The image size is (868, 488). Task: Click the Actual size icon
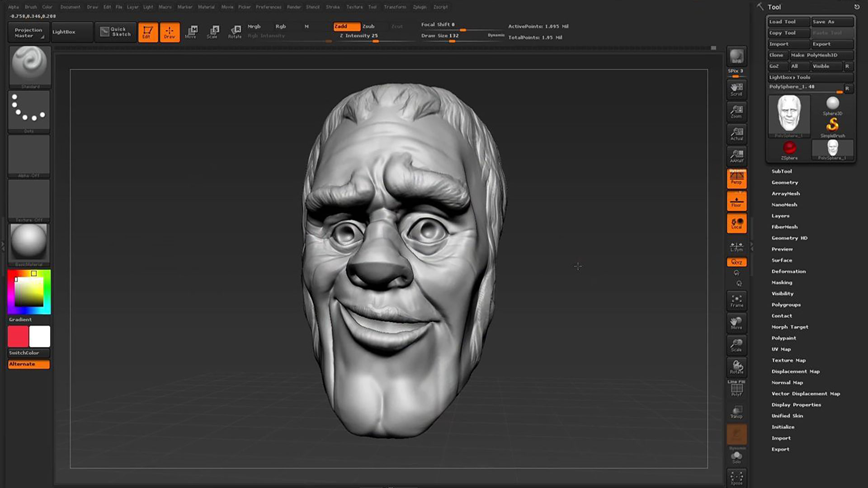click(x=736, y=134)
